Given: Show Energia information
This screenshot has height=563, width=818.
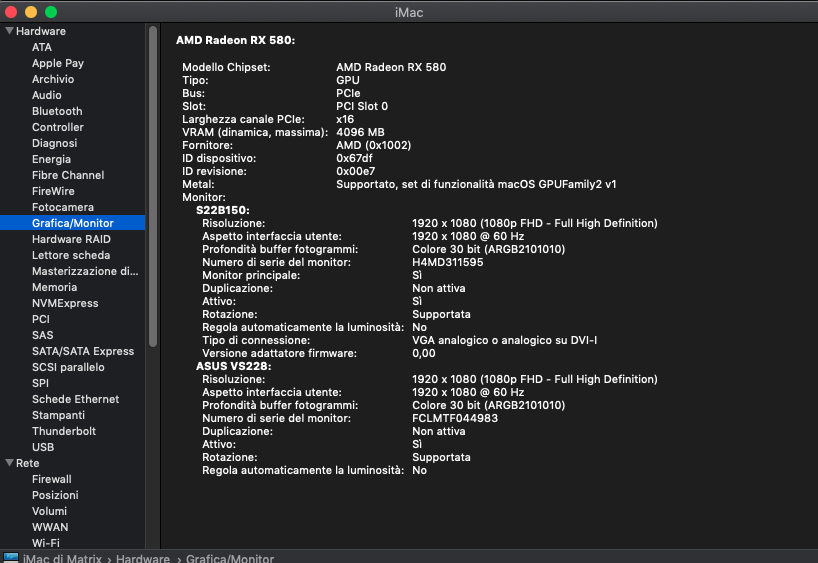Looking at the screenshot, I should [x=51, y=159].
